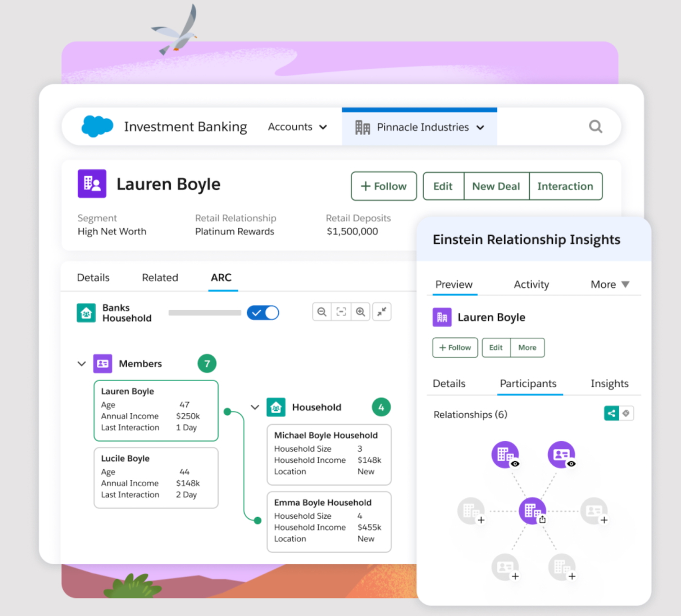681x616 pixels.
Task: Click the Einstein Relationship Insights title
Action: [x=526, y=240]
